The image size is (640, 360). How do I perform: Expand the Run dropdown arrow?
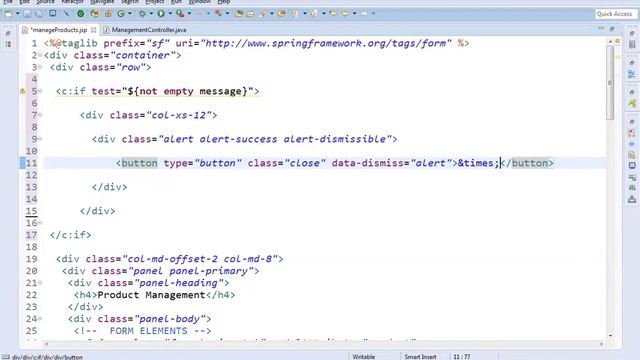(170, 14)
